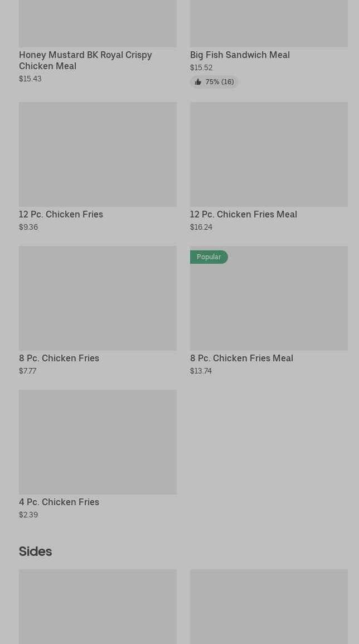Image resolution: width=359 pixels, height=644 pixels.
Task: Open the Big Fish Sandwich Meal item
Action: [240, 55]
